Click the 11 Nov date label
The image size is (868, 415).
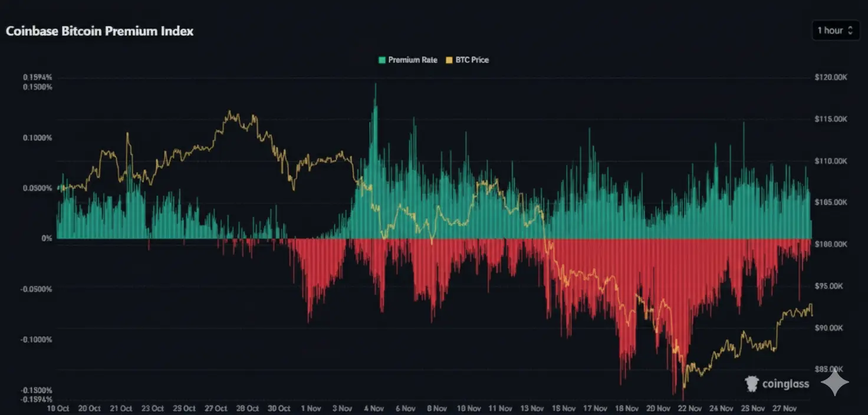pyautogui.click(x=500, y=409)
